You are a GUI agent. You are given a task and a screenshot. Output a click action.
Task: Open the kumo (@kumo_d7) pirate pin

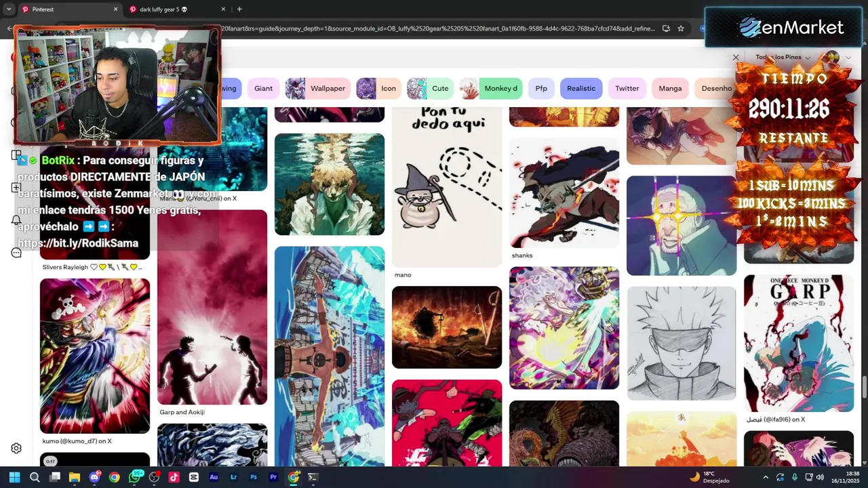point(95,356)
